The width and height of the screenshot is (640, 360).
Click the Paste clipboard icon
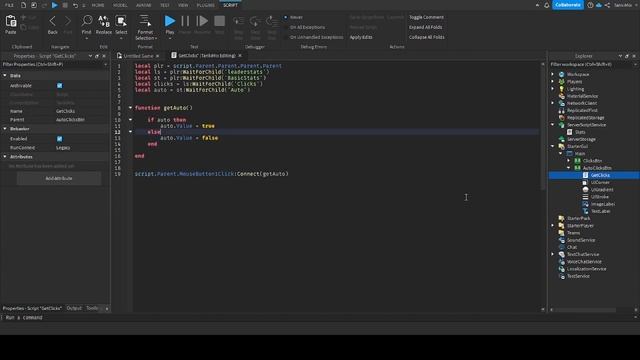[x=11, y=22]
